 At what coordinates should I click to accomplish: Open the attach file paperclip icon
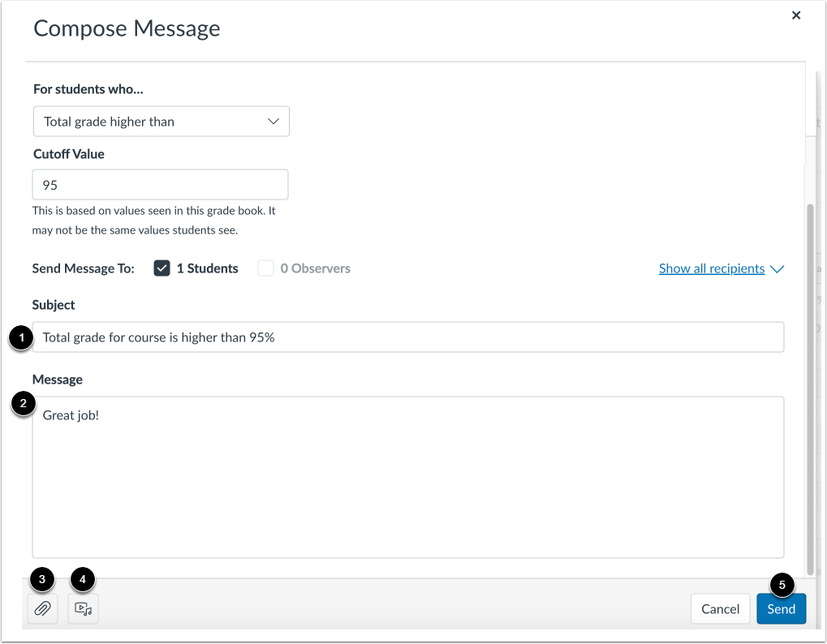tap(42, 608)
